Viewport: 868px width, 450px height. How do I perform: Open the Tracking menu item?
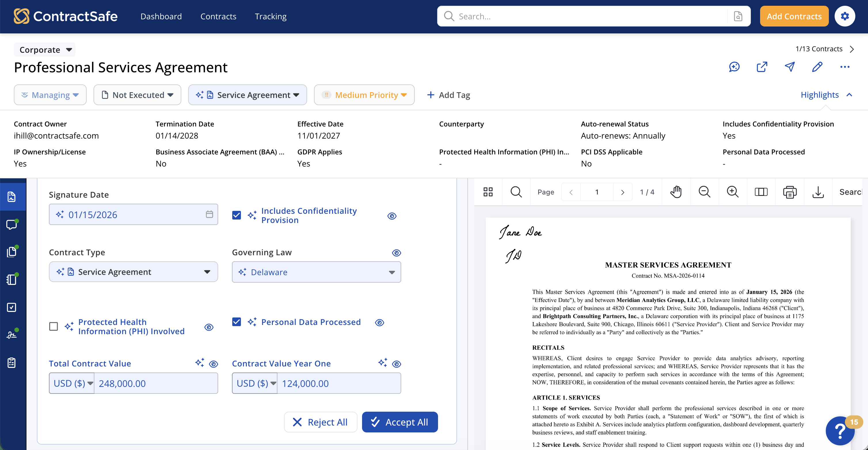pyautogui.click(x=271, y=16)
